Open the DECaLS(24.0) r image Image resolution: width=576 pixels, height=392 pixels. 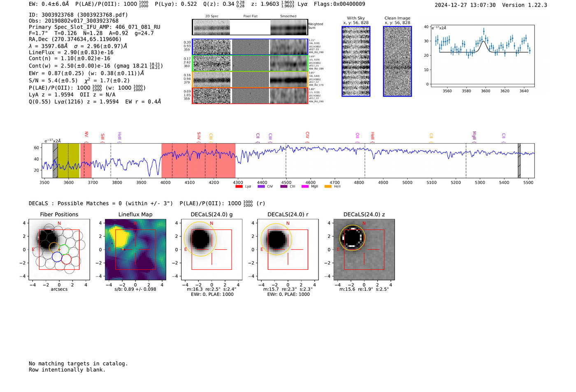[288, 250]
